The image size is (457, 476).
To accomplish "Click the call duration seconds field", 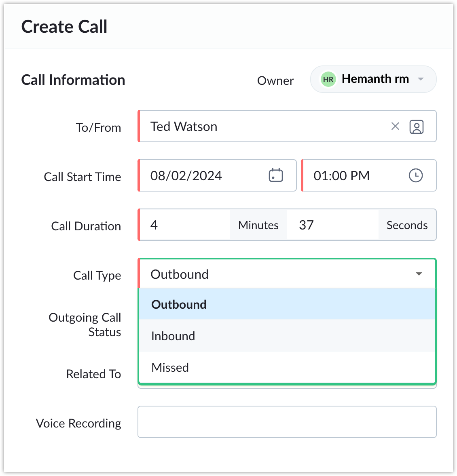I will click(x=333, y=225).
